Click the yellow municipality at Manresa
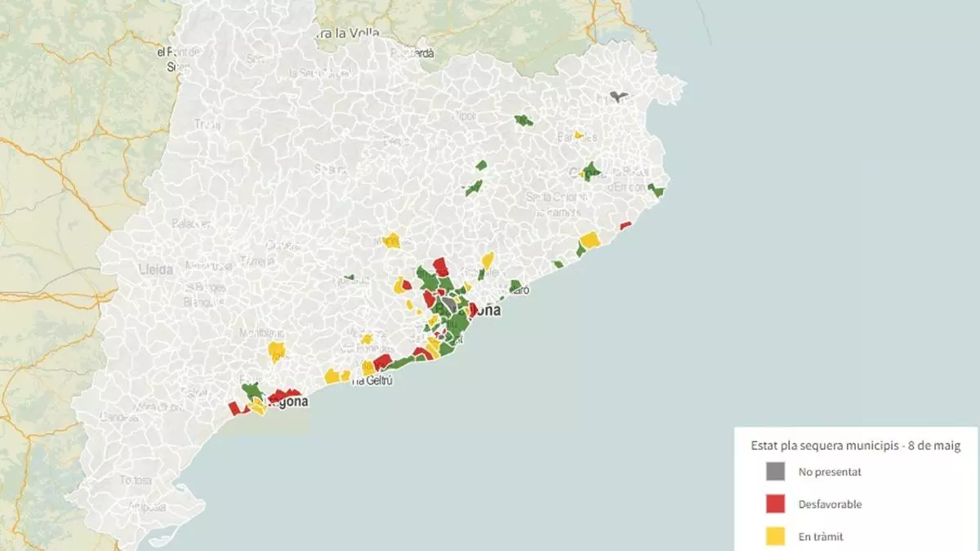 [x=392, y=241]
